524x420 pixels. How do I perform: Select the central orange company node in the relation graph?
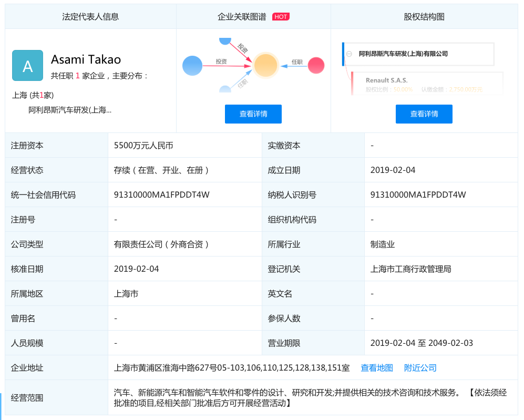(x=265, y=66)
